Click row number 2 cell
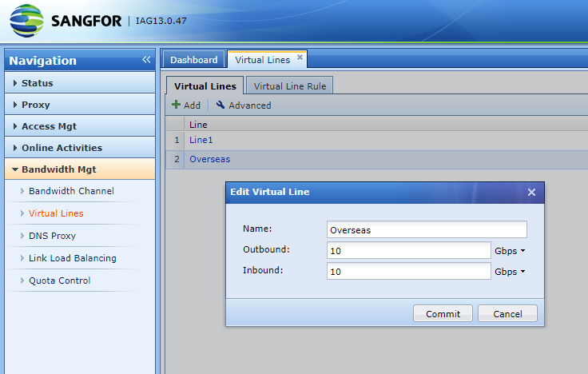Image resolution: width=588 pixels, height=374 pixels. pyautogui.click(x=177, y=159)
